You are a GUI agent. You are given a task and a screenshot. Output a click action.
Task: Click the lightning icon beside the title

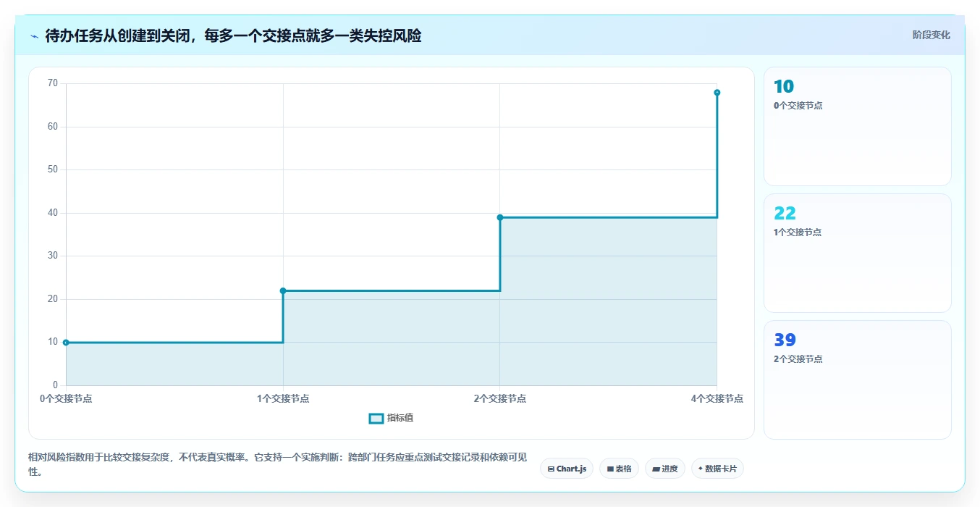click(34, 36)
